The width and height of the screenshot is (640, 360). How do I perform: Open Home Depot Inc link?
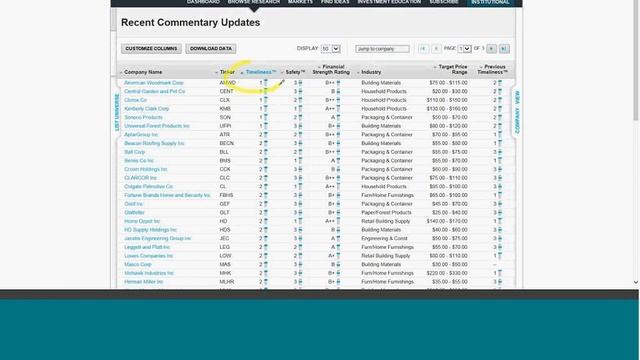(142, 221)
